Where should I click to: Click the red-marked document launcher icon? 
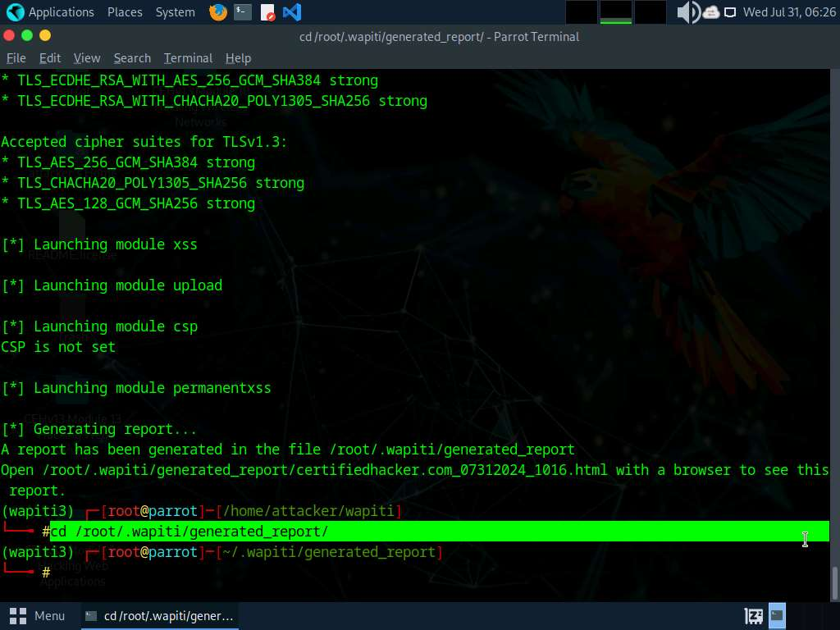[x=267, y=12]
